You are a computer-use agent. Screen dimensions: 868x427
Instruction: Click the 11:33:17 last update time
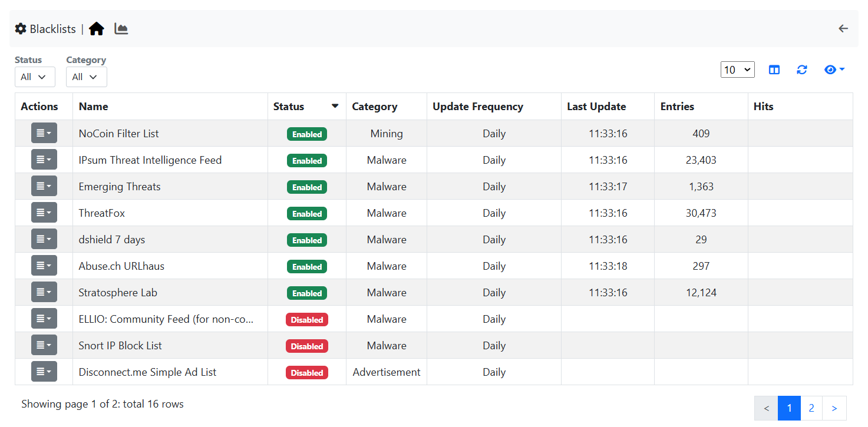pos(608,187)
